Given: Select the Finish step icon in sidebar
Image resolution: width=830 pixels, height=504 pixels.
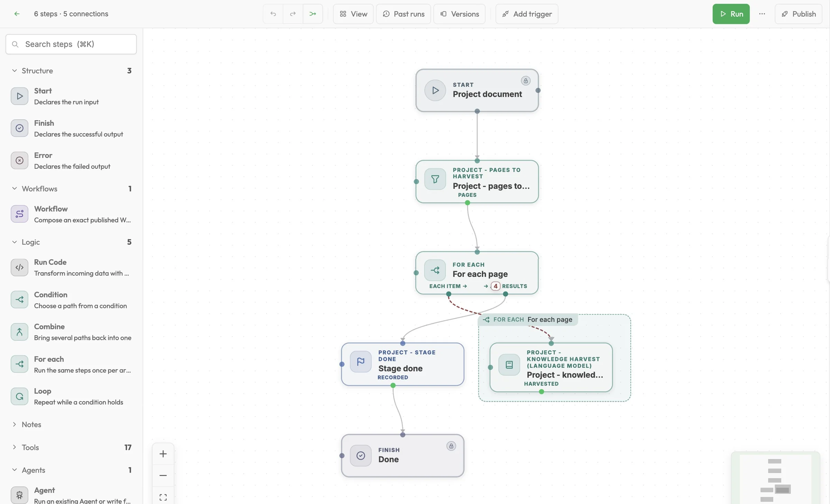Looking at the screenshot, I should [19, 128].
